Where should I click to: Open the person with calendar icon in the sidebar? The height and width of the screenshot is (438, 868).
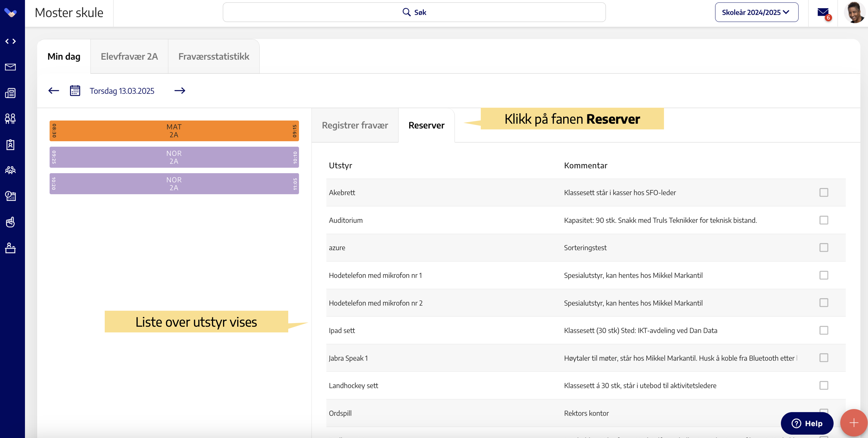pos(11,196)
